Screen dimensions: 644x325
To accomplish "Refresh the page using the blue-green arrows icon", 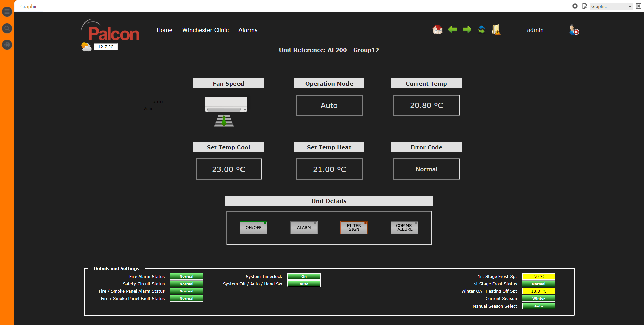I will [481, 30].
